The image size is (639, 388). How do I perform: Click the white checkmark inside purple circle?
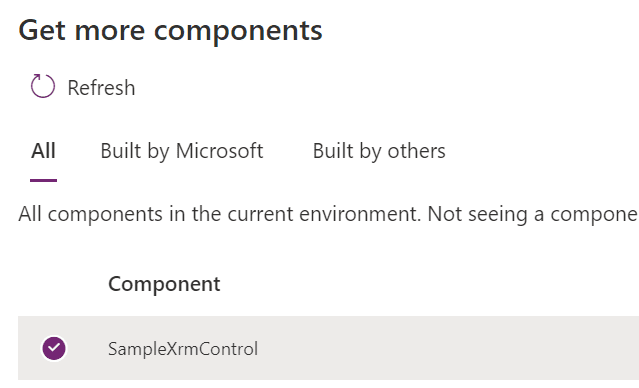tap(54, 348)
